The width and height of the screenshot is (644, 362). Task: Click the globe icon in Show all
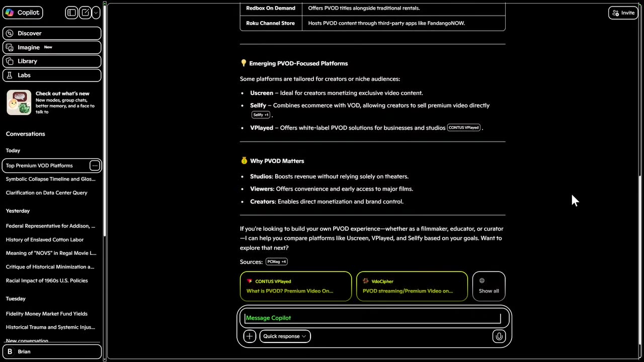[x=482, y=281]
